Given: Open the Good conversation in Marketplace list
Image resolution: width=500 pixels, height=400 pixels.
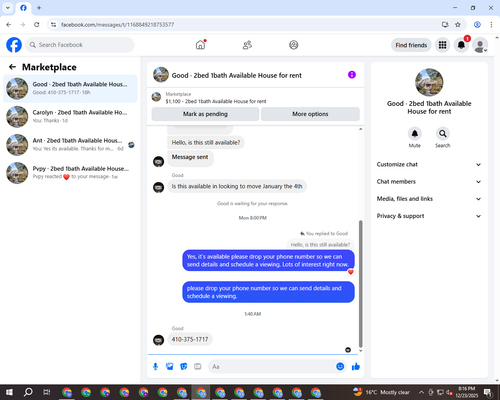Looking at the screenshot, I should point(70,88).
